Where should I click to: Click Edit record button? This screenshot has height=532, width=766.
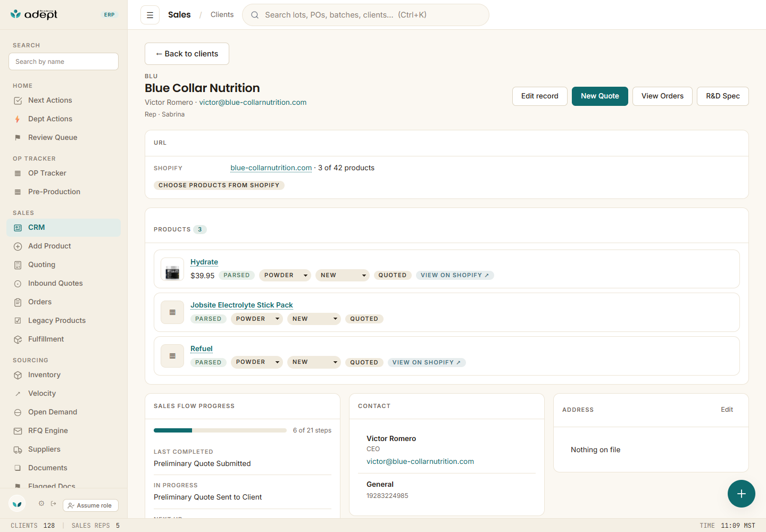[x=540, y=96]
